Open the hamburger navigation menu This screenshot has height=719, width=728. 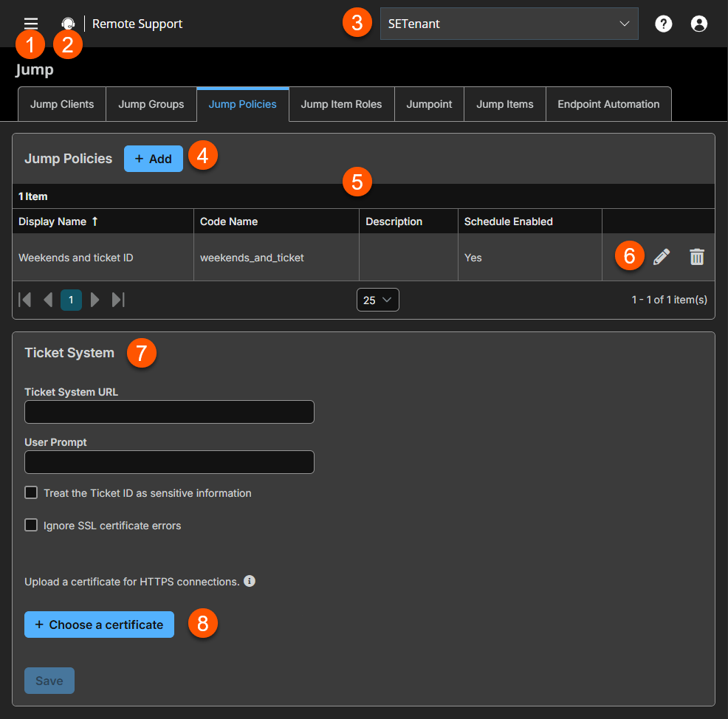click(31, 23)
